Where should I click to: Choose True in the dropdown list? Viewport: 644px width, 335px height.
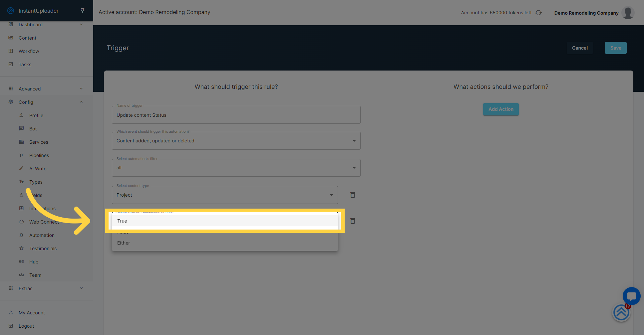point(225,221)
